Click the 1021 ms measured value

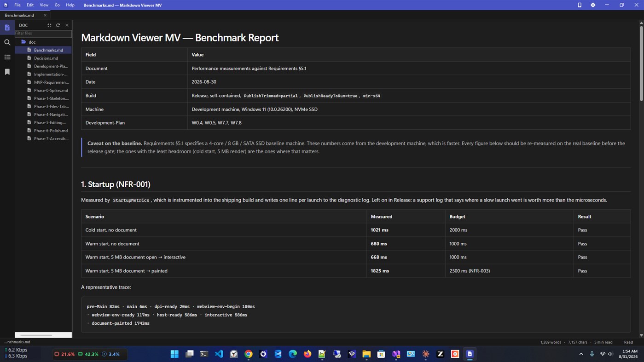click(379, 230)
